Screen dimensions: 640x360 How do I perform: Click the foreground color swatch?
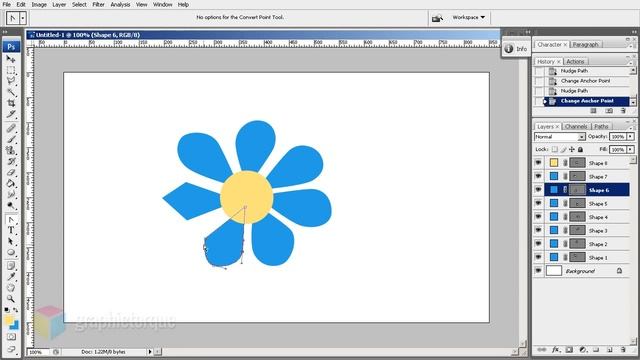tap(9, 320)
